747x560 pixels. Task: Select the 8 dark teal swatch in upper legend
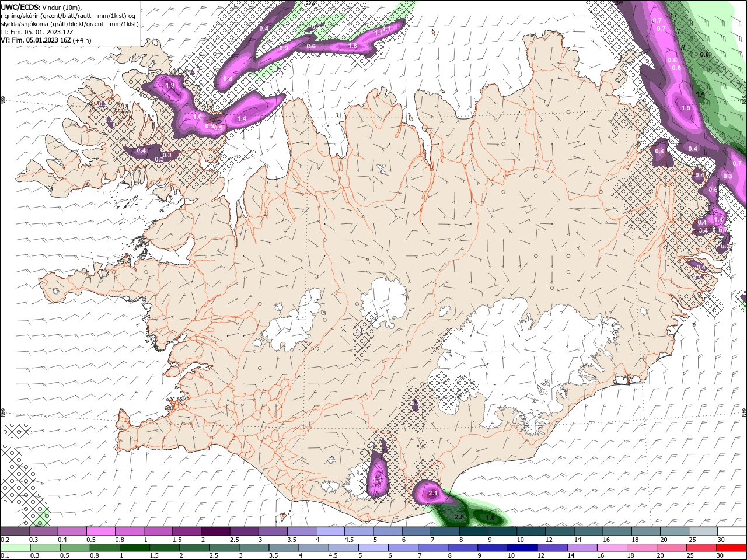pos(474,531)
